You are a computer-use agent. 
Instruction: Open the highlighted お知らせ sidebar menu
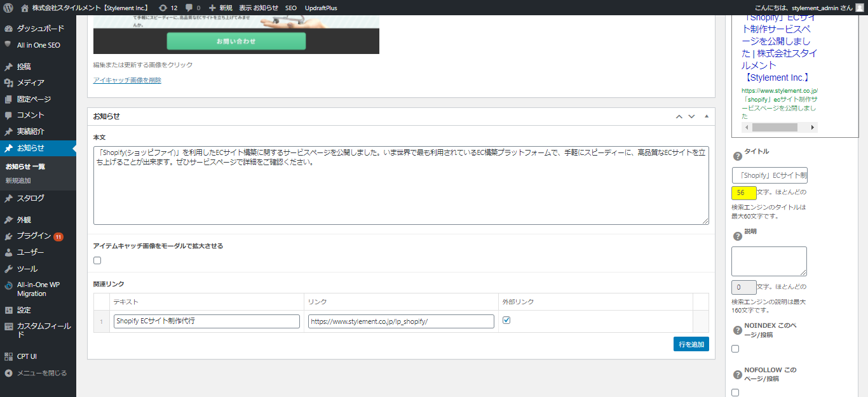coord(38,148)
